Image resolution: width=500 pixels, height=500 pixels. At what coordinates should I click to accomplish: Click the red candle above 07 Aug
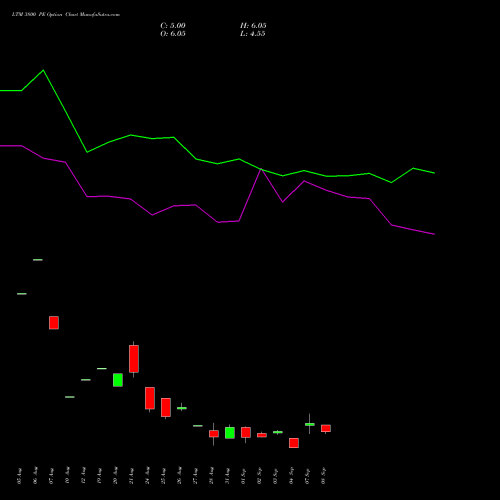point(54,323)
